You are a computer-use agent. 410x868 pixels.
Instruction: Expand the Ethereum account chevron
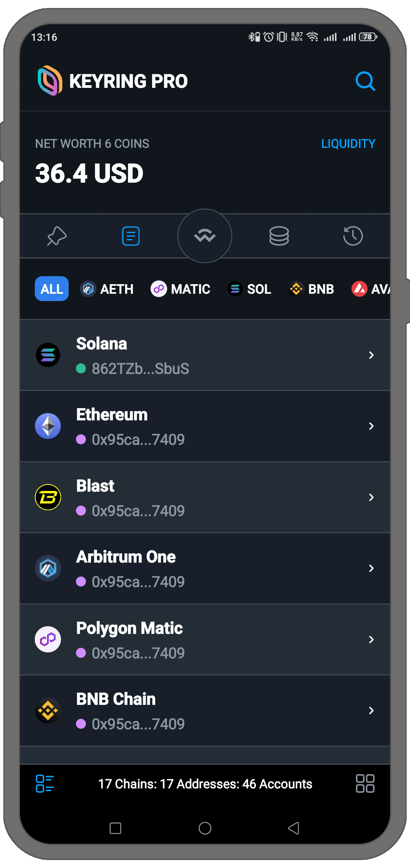tap(371, 426)
